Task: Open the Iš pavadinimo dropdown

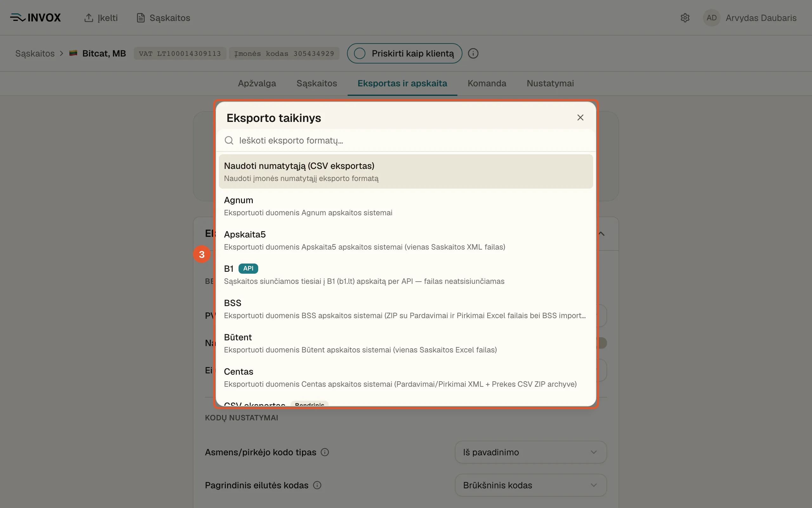Action: click(x=530, y=452)
